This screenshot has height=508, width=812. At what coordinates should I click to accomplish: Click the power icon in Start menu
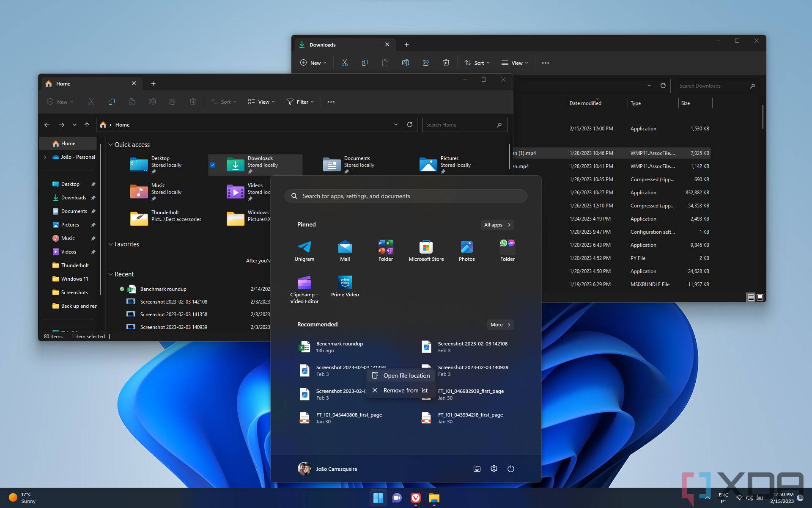click(x=511, y=469)
